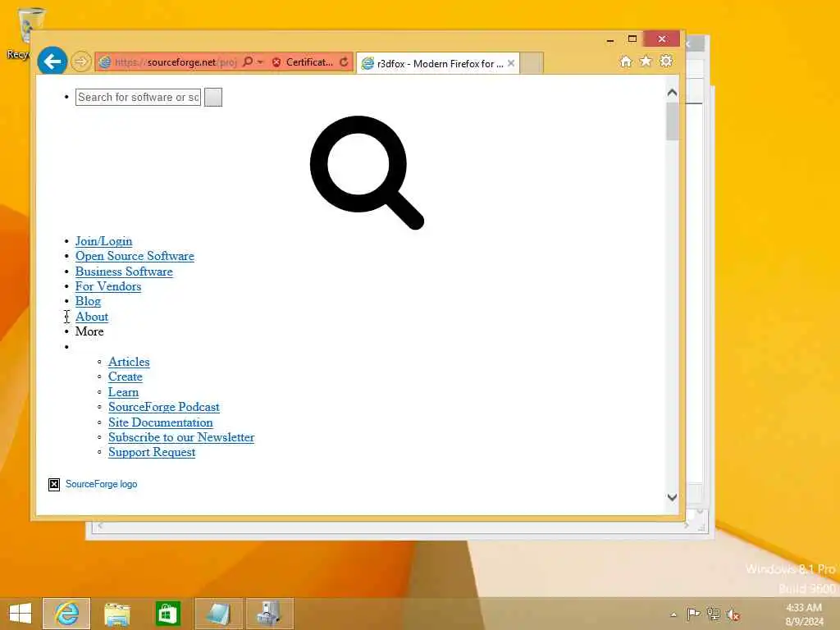Click Internet Explorer taskbar icon
Screen dimensions: 840x630
coord(66,614)
